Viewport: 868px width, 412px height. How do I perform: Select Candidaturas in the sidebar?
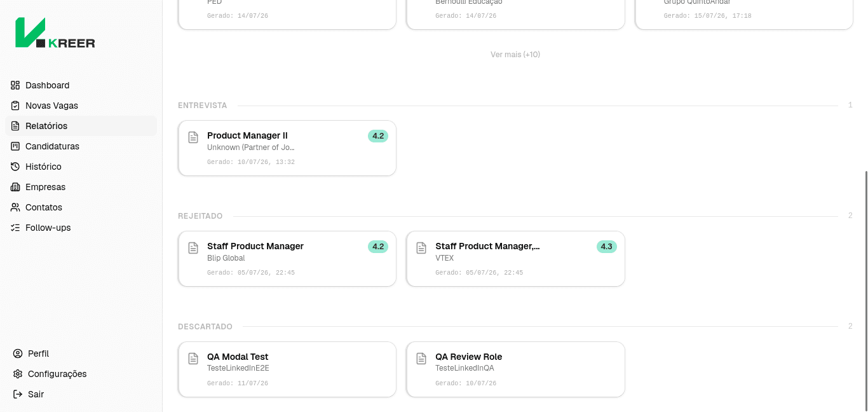click(x=81, y=146)
